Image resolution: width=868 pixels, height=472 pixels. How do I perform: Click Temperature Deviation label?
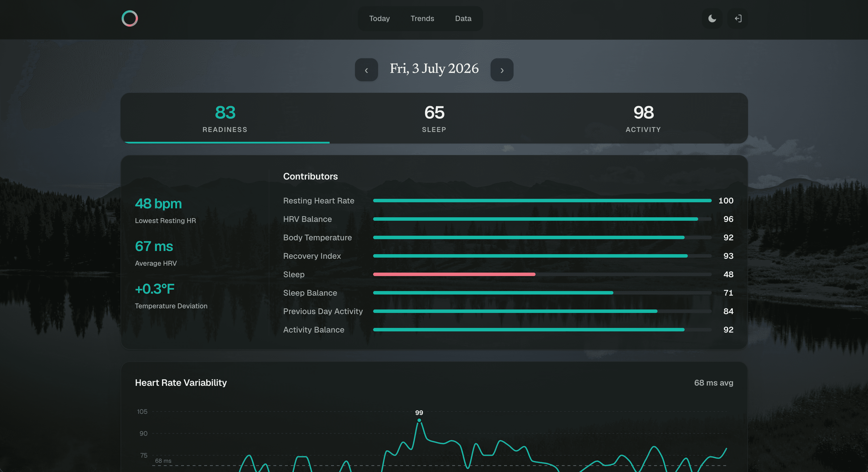coord(171,306)
